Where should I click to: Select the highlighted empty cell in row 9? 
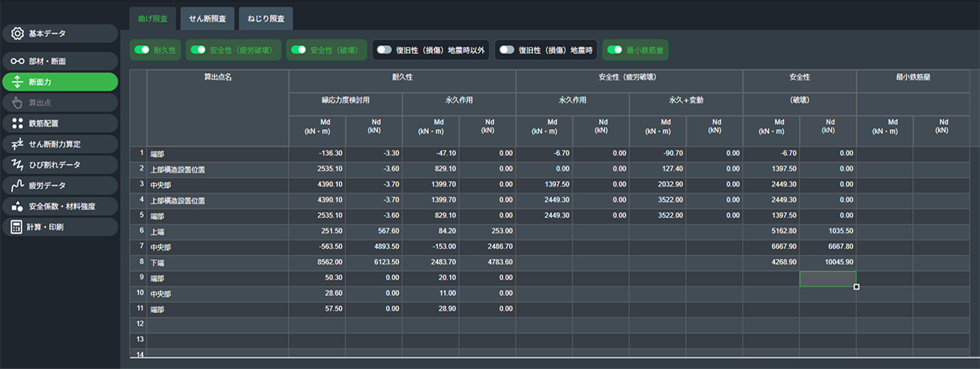(x=828, y=279)
